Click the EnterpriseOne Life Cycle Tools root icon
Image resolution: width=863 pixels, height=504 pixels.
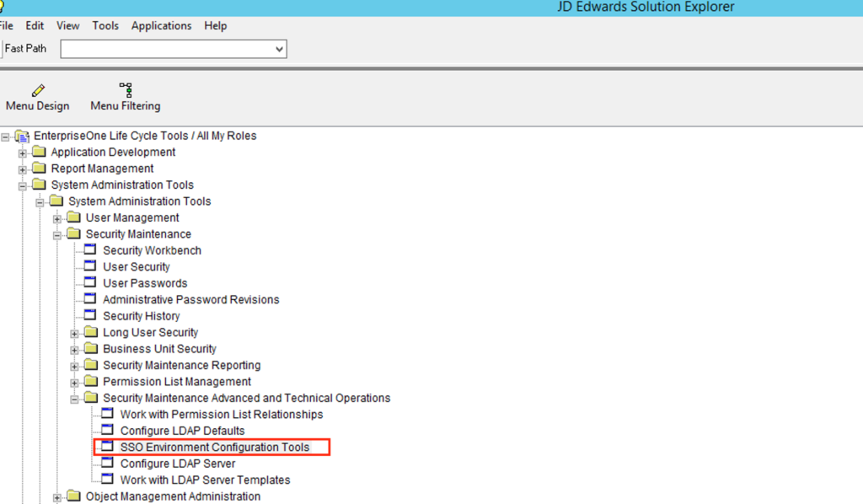coord(22,136)
